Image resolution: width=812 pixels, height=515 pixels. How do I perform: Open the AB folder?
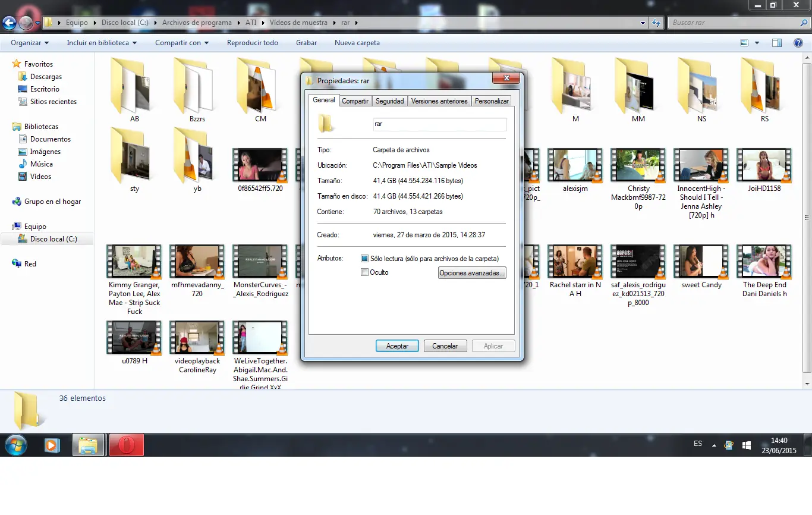pos(134,89)
